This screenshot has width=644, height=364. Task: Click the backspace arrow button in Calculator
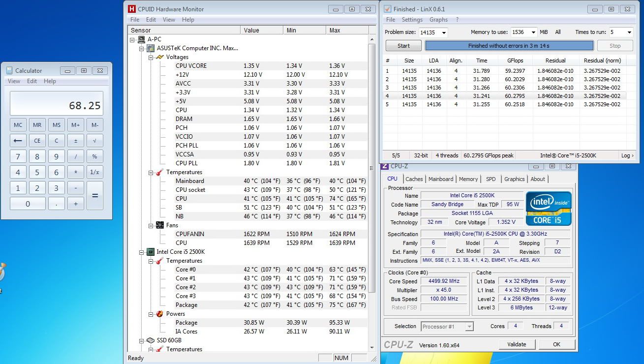[18, 141]
